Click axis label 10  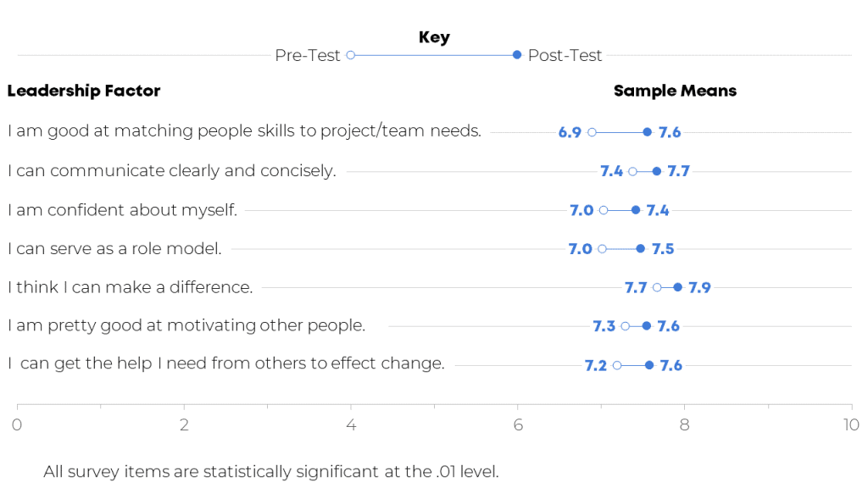850,424
